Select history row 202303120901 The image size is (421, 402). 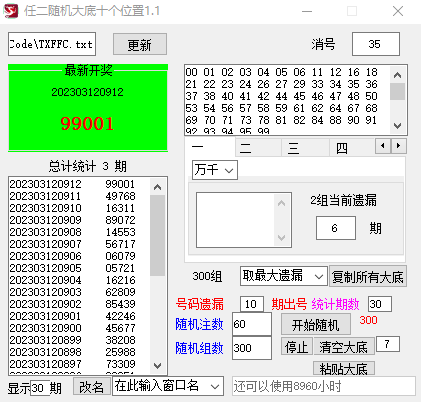coord(79,316)
